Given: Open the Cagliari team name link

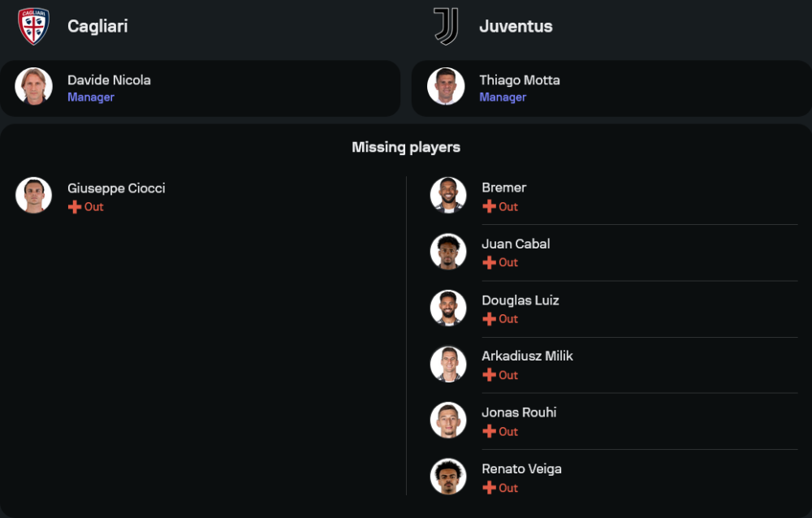Looking at the screenshot, I should pos(97,26).
